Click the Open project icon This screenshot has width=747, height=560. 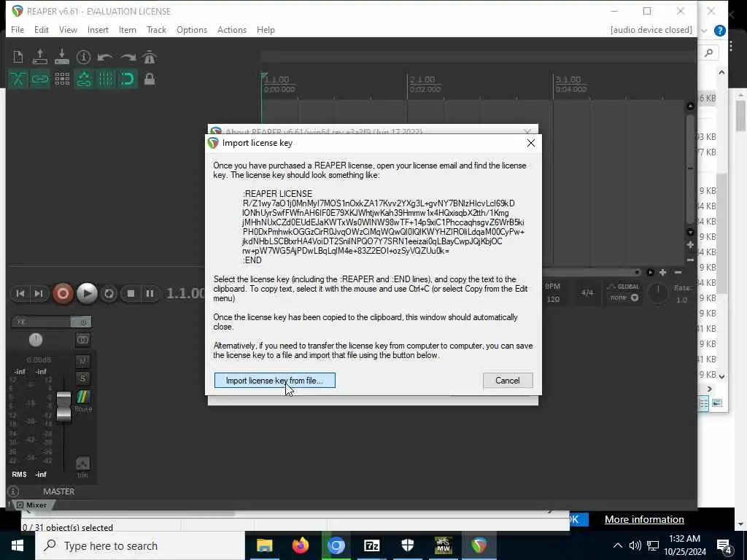pos(40,57)
